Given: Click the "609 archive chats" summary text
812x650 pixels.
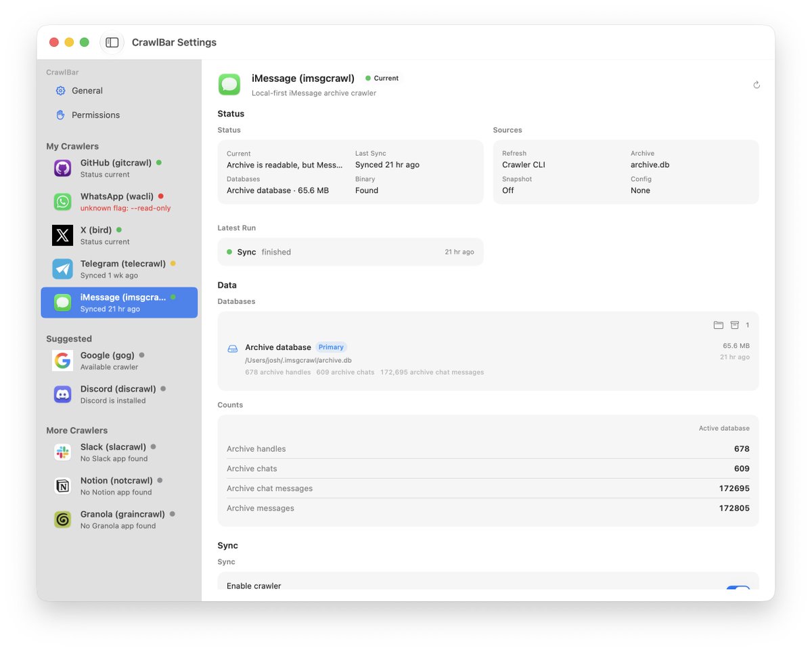Looking at the screenshot, I should [345, 372].
